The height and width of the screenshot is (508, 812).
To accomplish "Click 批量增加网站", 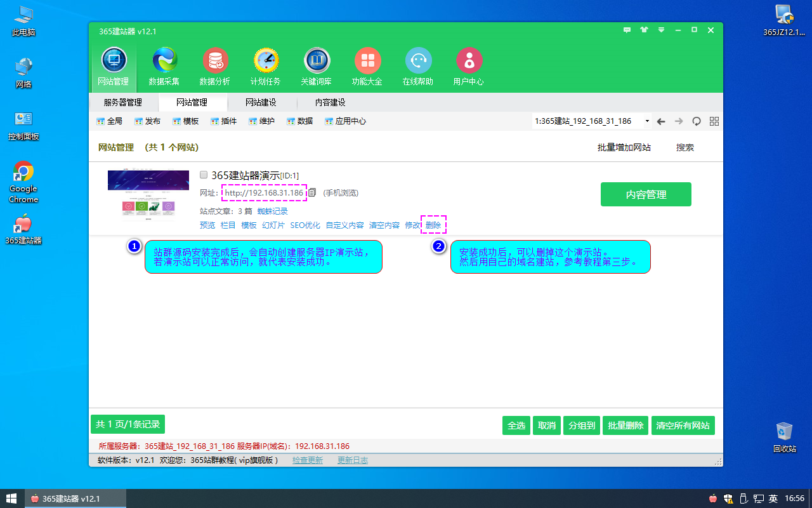I will 624,147.
